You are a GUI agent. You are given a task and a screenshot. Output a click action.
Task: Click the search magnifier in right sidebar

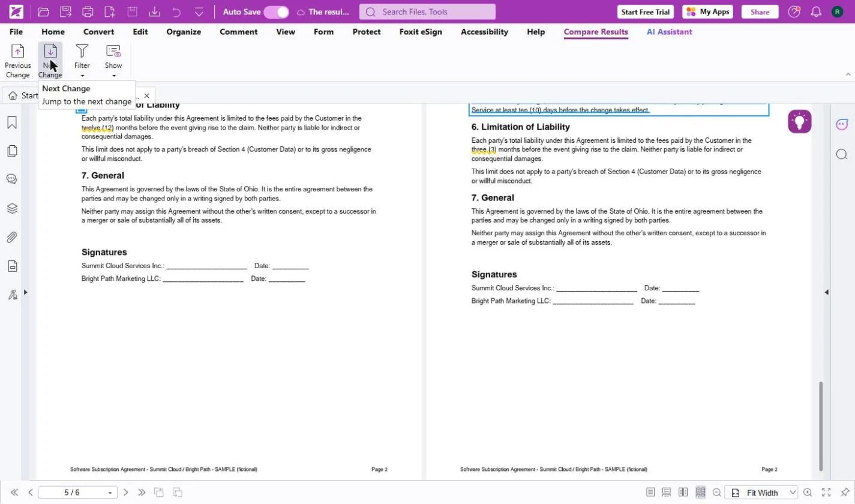pos(842,154)
